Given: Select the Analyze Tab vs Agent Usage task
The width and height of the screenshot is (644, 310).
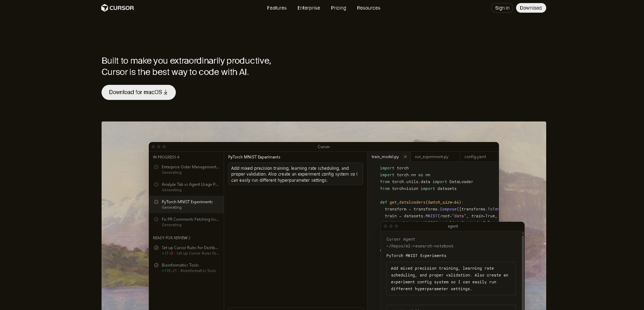Looking at the screenshot, I should [186, 187].
